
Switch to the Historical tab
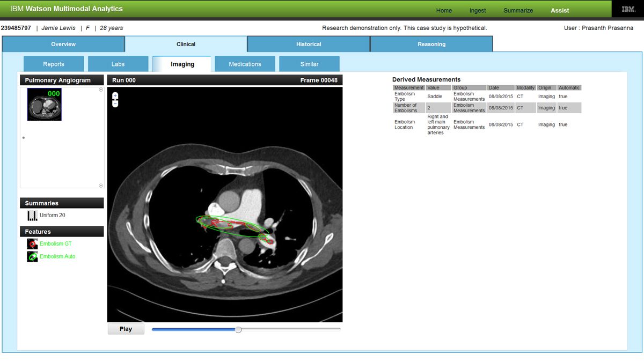coord(309,44)
